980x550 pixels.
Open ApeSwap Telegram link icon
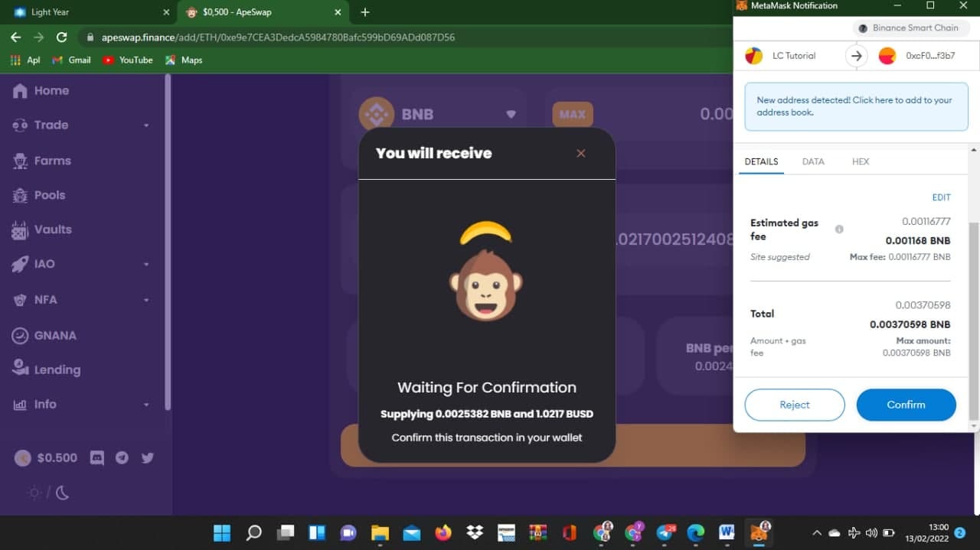click(x=122, y=457)
